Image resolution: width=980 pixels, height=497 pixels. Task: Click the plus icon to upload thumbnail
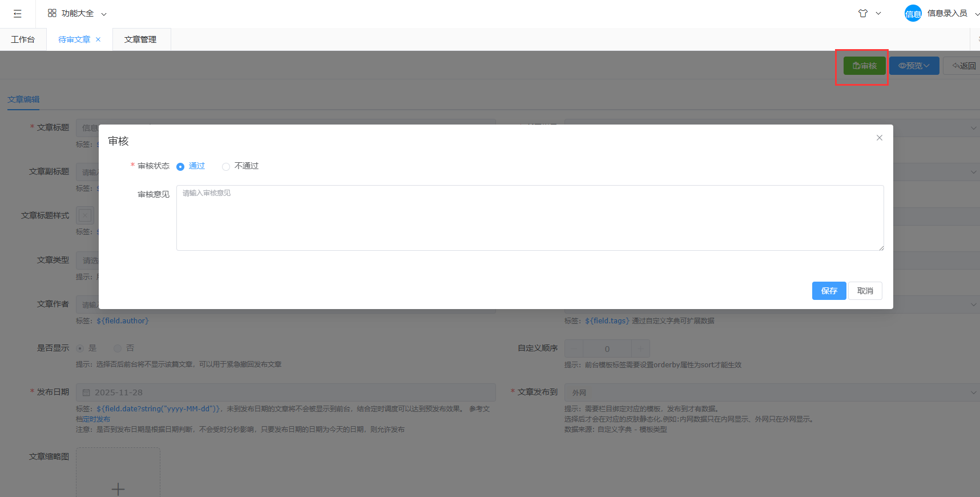pos(118,488)
